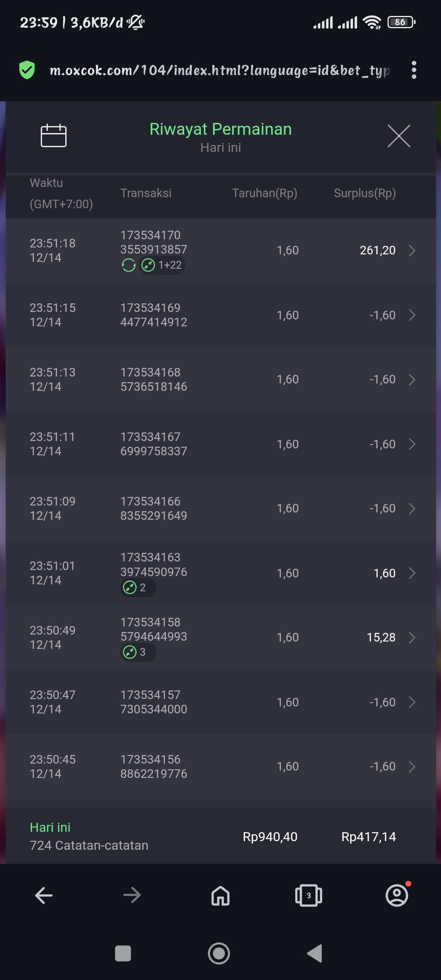Expand details of the 23:51:01 transaction
441x980 pixels.
click(412, 573)
